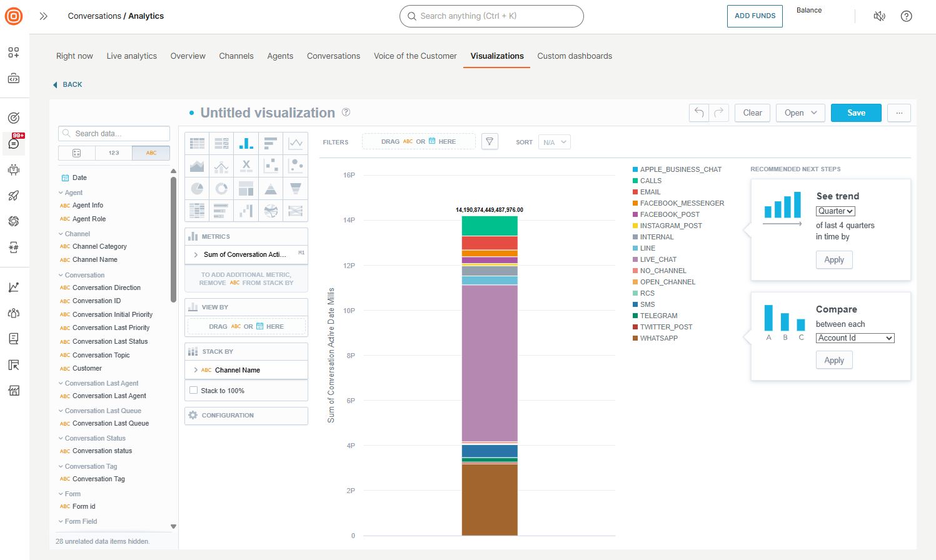
Task: Select the pie chart visualization type
Action: (197, 188)
